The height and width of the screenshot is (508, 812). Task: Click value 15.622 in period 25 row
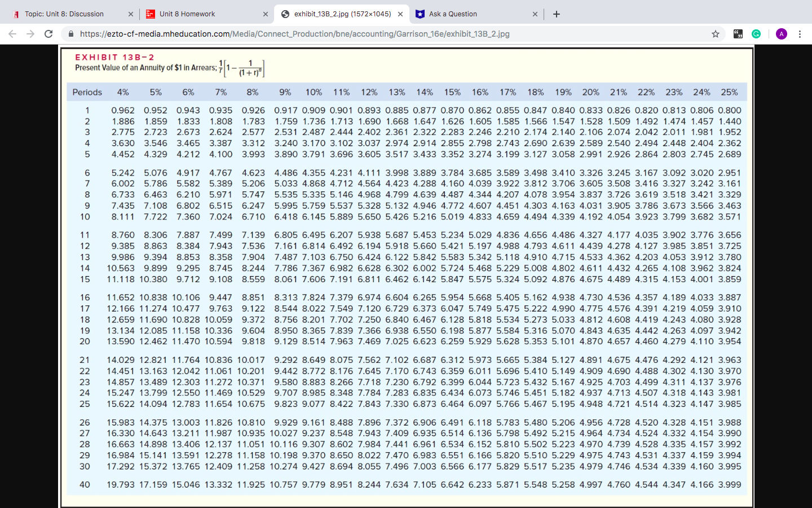(x=121, y=404)
